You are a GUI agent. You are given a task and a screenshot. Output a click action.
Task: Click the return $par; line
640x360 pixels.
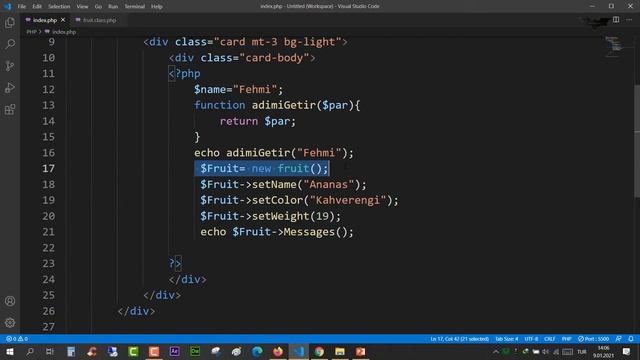[x=258, y=121]
